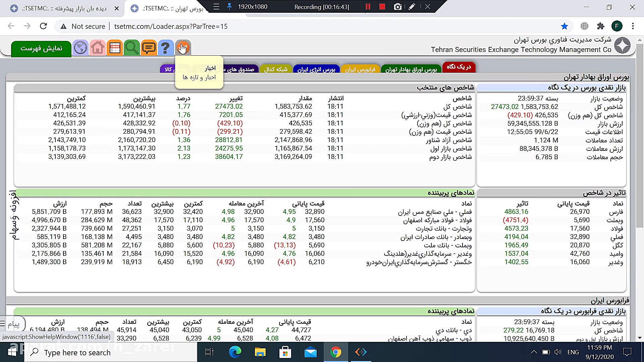
Task: Open the pink home icon
Action: pyautogui.click(x=98, y=48)
